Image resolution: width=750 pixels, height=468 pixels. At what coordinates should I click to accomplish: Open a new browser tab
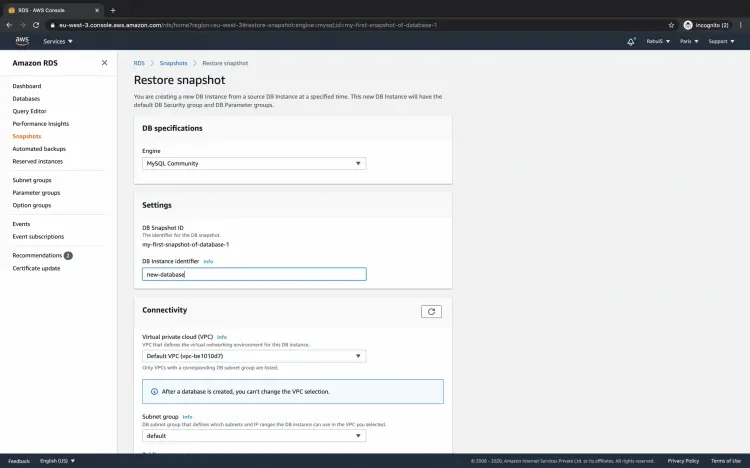pos(113,10)
